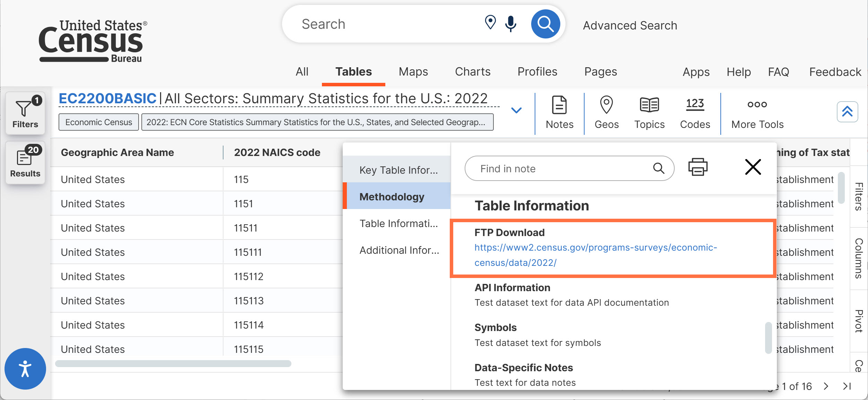Go to the next page arrow

[826, 386]
